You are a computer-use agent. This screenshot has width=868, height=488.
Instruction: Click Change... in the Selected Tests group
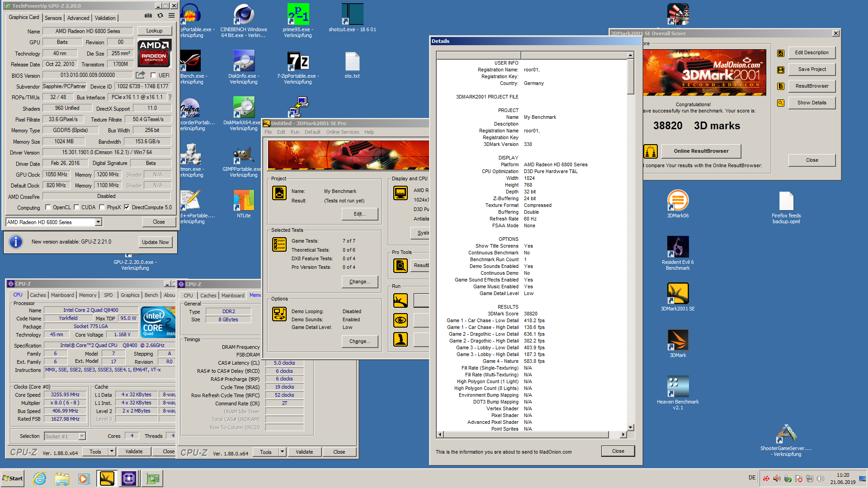[360, 282]
